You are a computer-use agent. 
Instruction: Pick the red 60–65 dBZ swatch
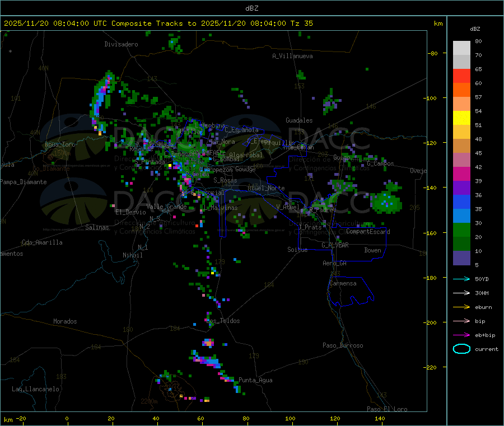pyautogui.click(x=461, y=76)
